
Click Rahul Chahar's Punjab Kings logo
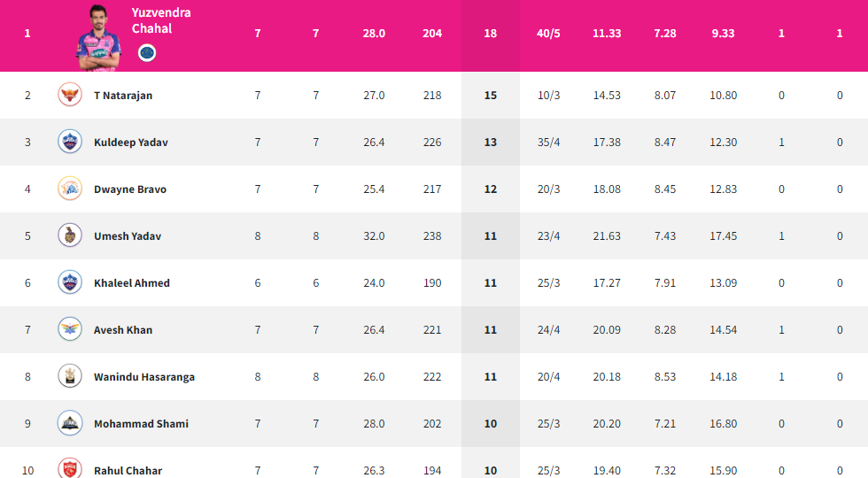[70, 468]
